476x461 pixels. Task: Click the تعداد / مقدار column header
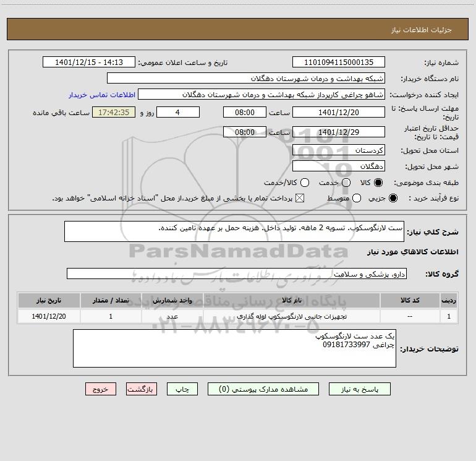point(111,300)
